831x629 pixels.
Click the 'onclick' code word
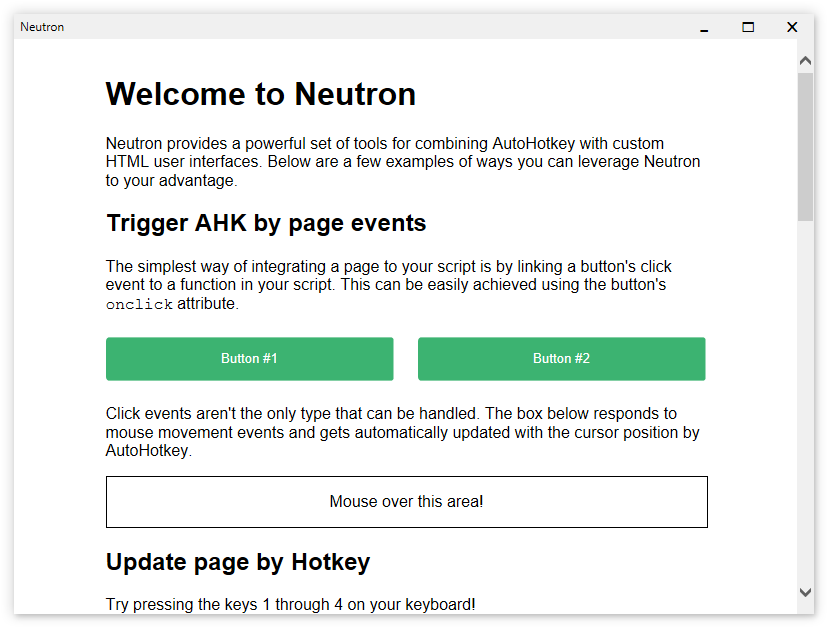click(x=139, y=304)
